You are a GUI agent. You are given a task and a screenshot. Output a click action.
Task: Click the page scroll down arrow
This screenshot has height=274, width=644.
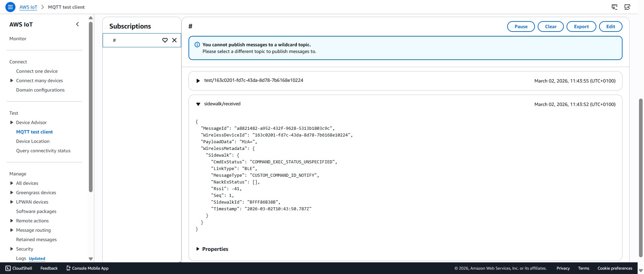(641, 270)
